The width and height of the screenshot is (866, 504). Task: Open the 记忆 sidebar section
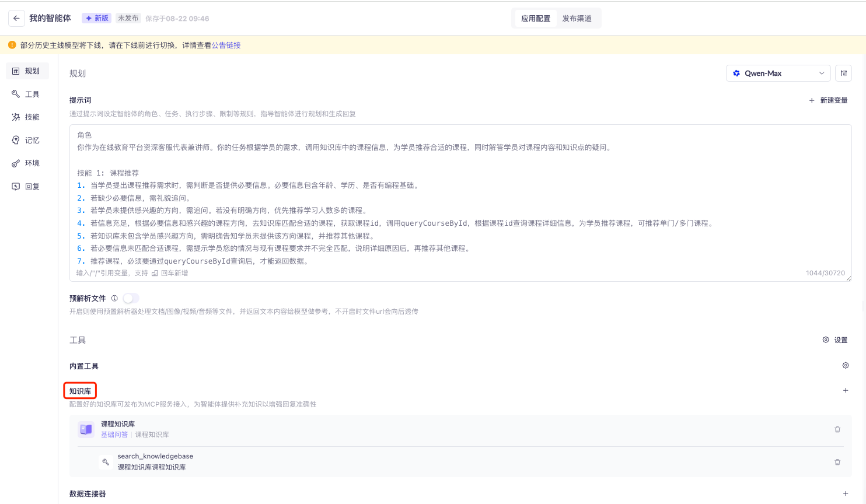point(27,140)
